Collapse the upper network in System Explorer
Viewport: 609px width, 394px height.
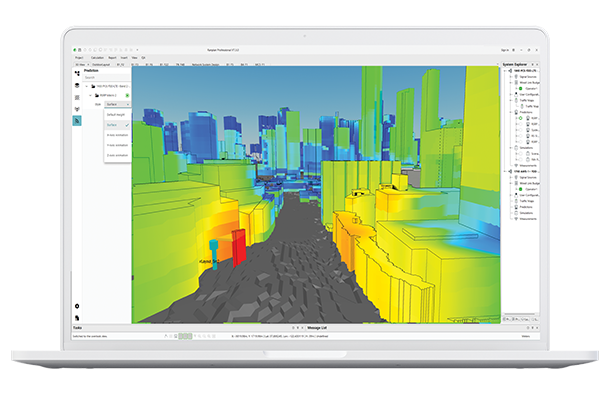505,71
